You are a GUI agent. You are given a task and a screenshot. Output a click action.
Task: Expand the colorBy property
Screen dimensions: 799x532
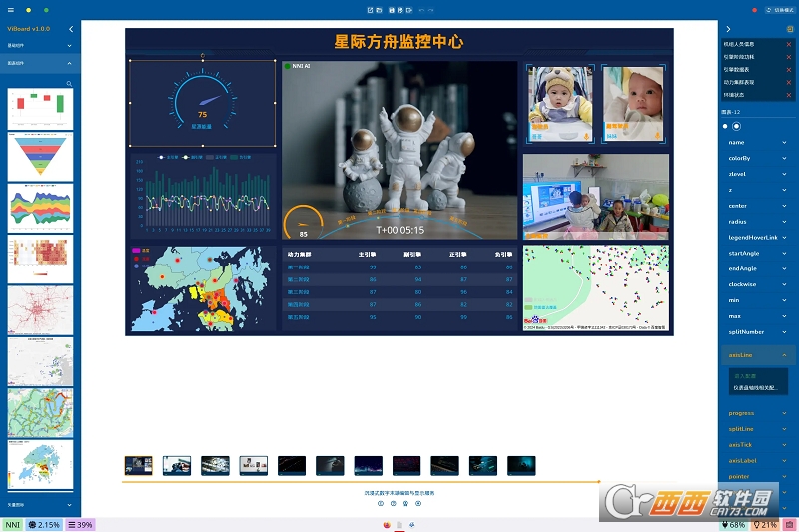click(758, 159)
